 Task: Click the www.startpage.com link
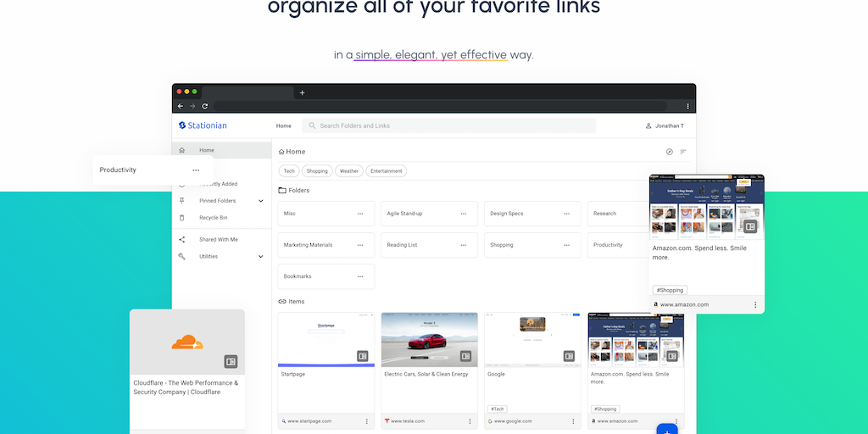309,421
